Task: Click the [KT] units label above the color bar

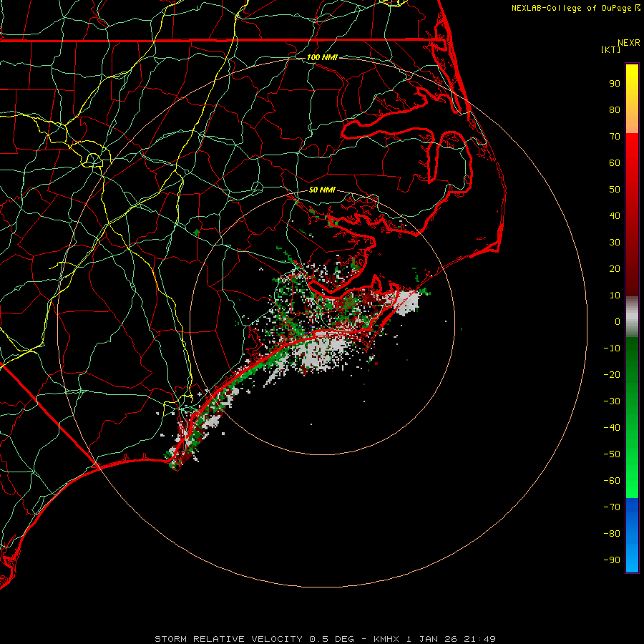Action: [x=610, y=49]
